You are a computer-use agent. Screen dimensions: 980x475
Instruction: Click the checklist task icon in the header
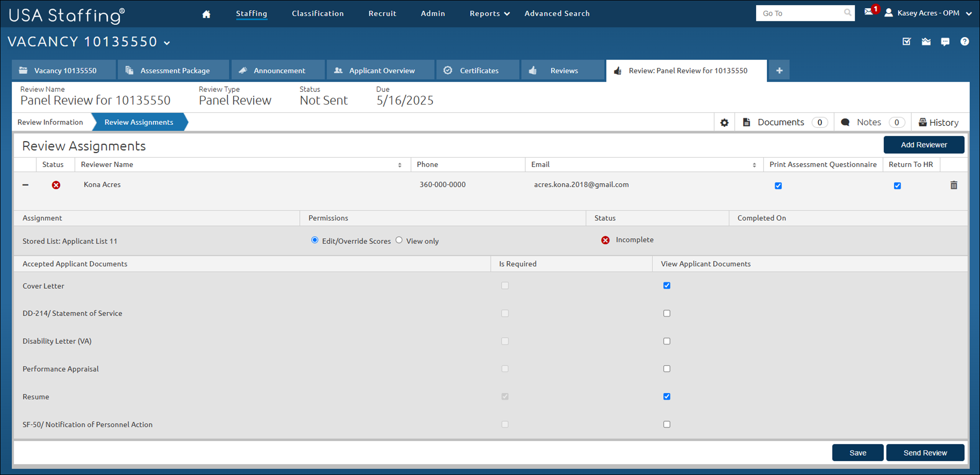click(906, 42)
